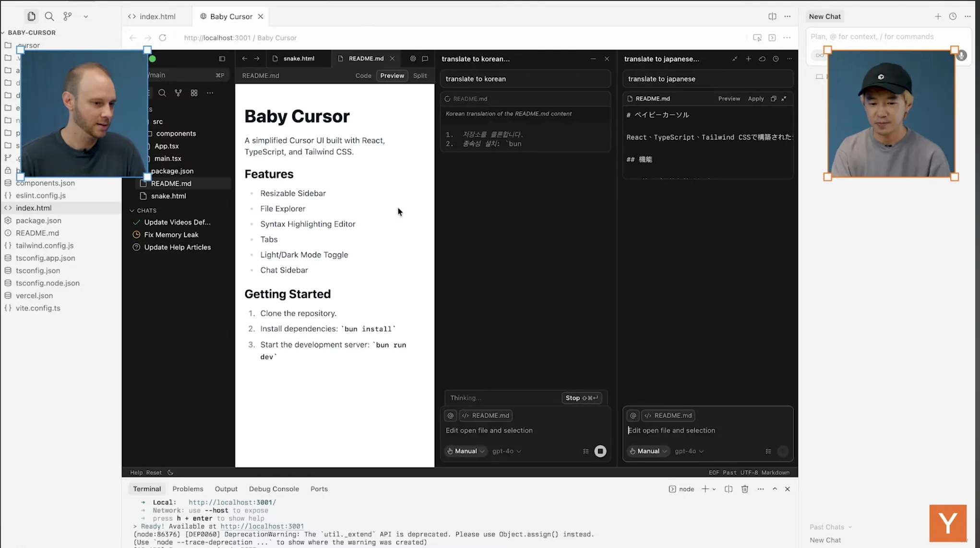Click the search icon in outer sidebar
The image size is (980, 548).
pos(49,16)
